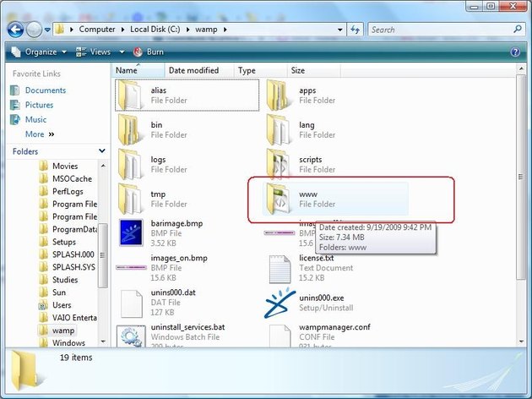Viewport: 532px width, 399px height.
Task: Open recent pages dropdown next to Forward
Action: pyautogui.click(x=47, y=30)
